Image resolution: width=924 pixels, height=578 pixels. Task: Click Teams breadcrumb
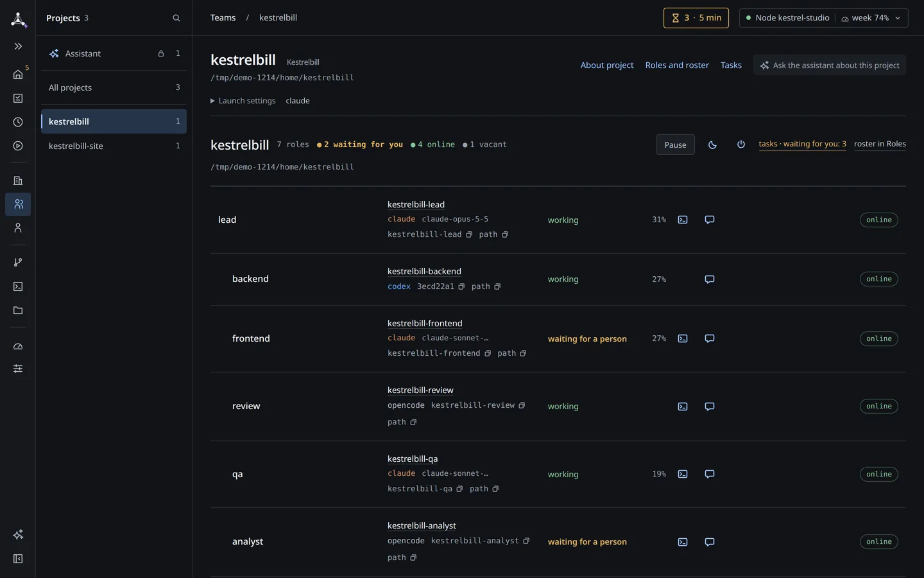point(223,18)
